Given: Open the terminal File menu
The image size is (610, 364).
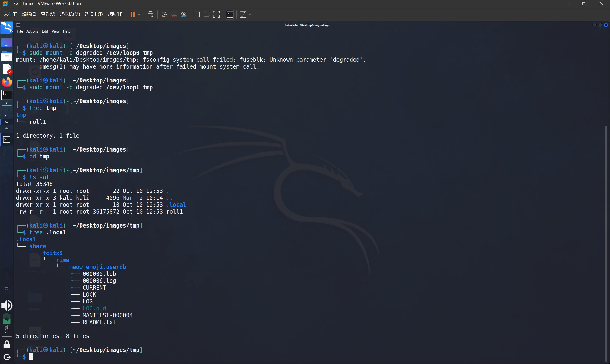Looking at the screenshot, I should pyautogui.click(x=20, y=31).
